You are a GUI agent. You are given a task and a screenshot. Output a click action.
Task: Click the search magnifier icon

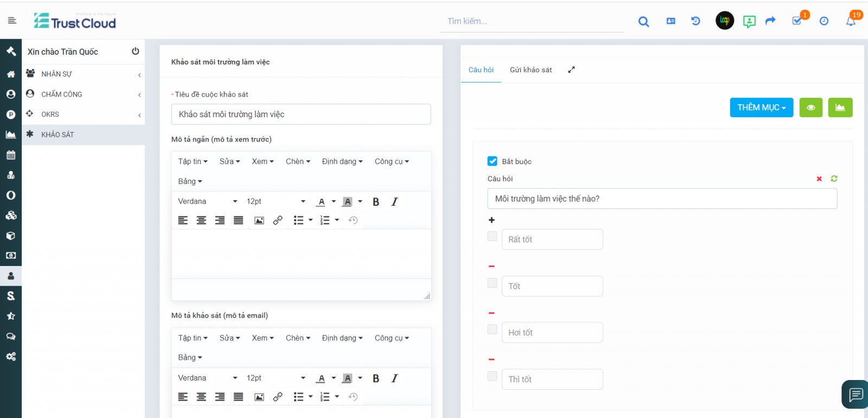click(643, 22)
